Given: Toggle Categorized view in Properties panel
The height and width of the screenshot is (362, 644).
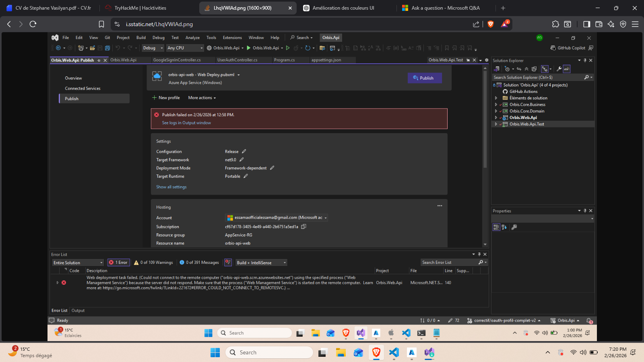Looking at the screenshot, I should coord(496,227).
